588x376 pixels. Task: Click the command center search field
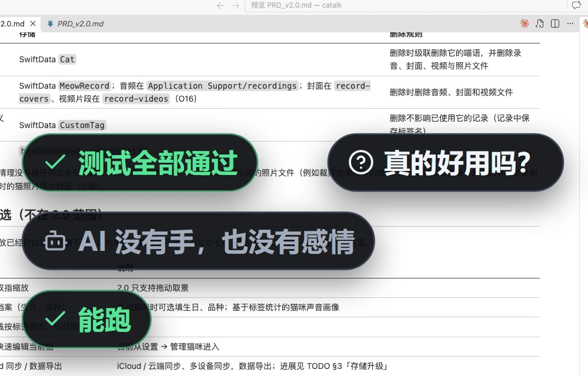[406, 5]
